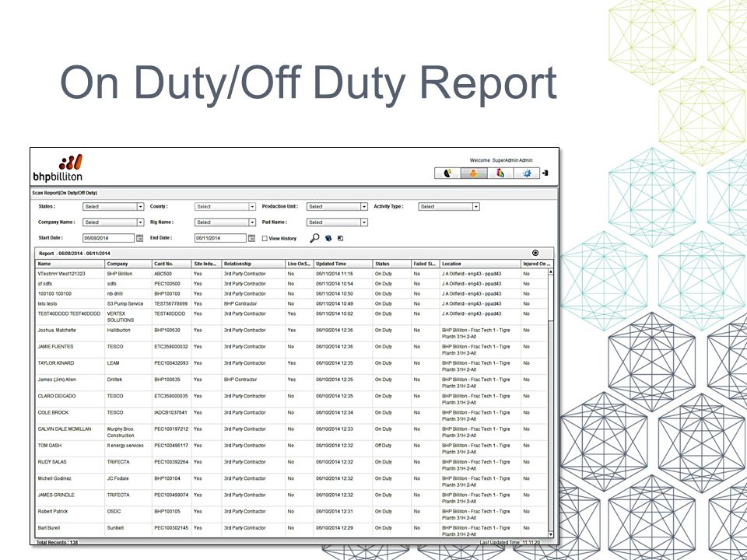Enable the View History checkbox
Screen dimensions: 747x560
point(265,239)
